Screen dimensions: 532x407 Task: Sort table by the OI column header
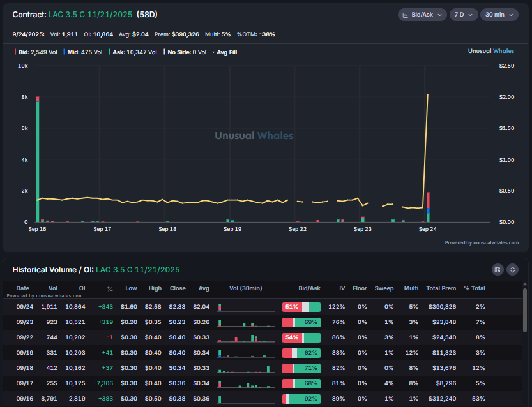tap(82, 288)
